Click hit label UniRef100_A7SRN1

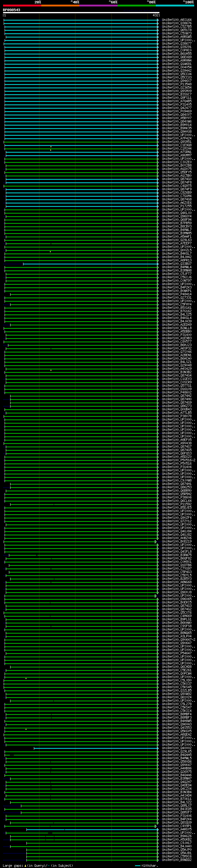point(176,152)
